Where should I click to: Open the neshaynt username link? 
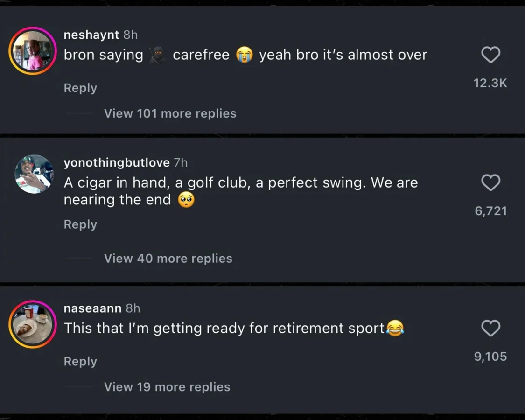[x=91, y=35]
